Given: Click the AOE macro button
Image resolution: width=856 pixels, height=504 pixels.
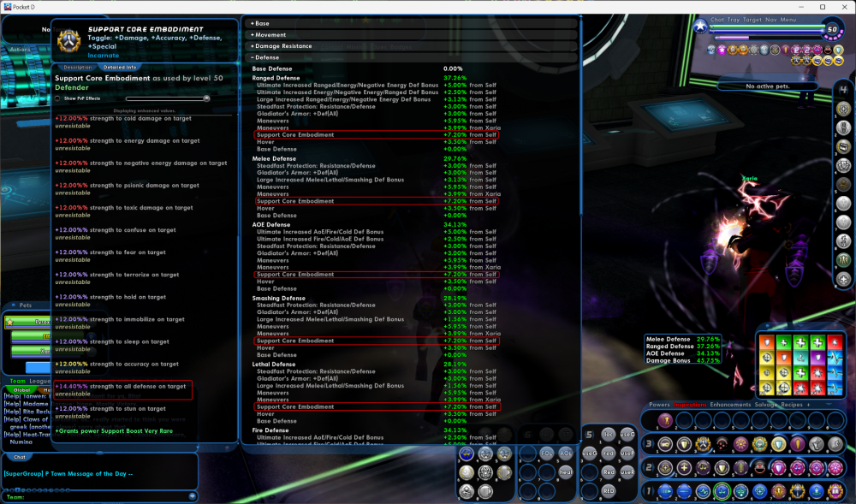Looking at the screenshot, I should click(x=566, y=453).
